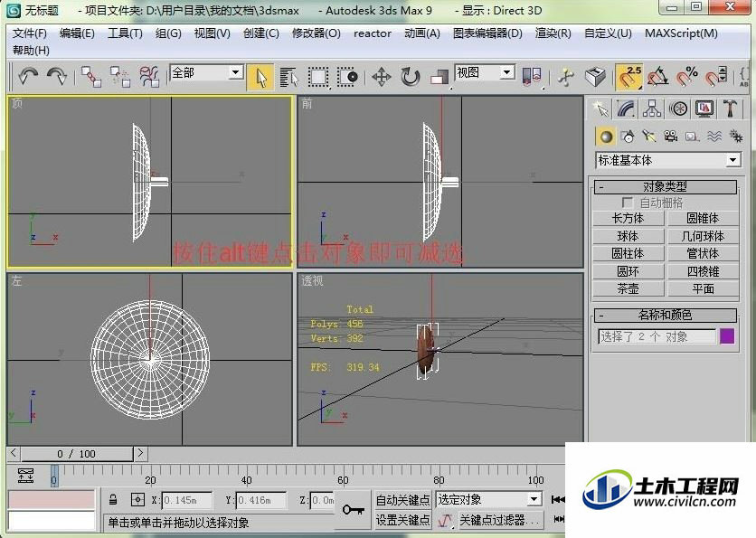Screen dimensions: 756x538
Task: Open the 编辑(E) menu
Action: [77, 33]
